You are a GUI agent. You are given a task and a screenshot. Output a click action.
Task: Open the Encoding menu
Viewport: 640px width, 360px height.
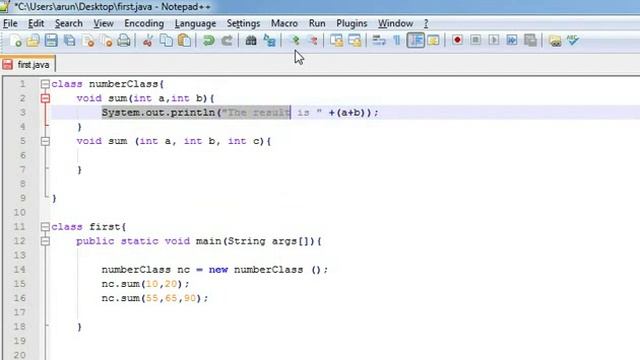(x=144, y=24)
